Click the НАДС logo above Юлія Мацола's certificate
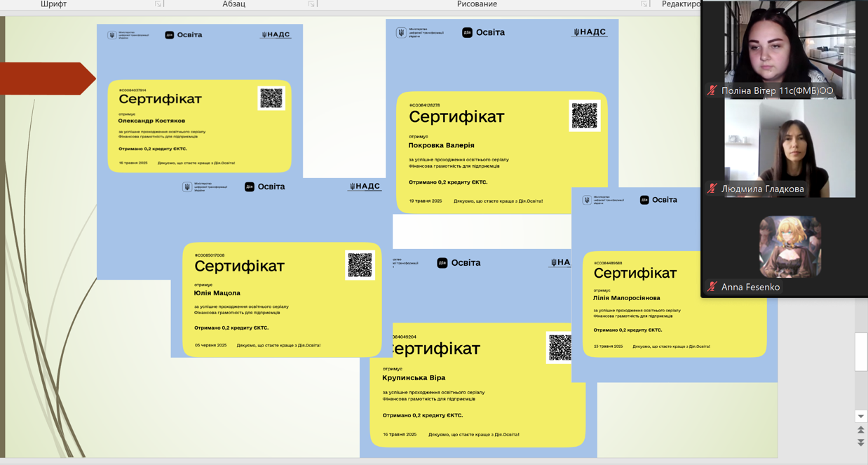The width and height of the screenshot is (868, 465). [365, 187]
